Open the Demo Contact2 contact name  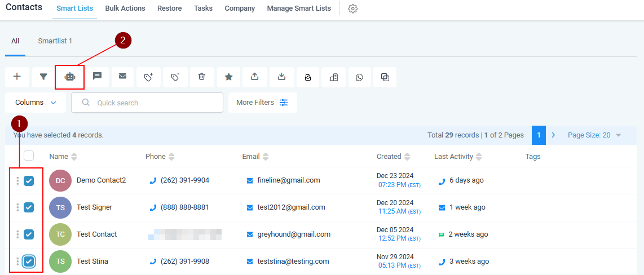pos(101,180)
